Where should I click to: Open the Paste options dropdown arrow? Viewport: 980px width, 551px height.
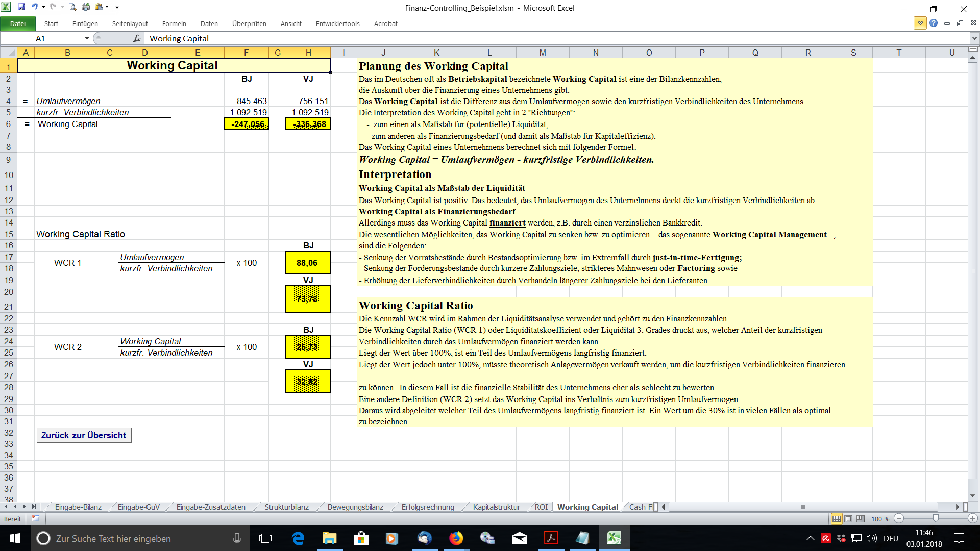coord(107,7)
